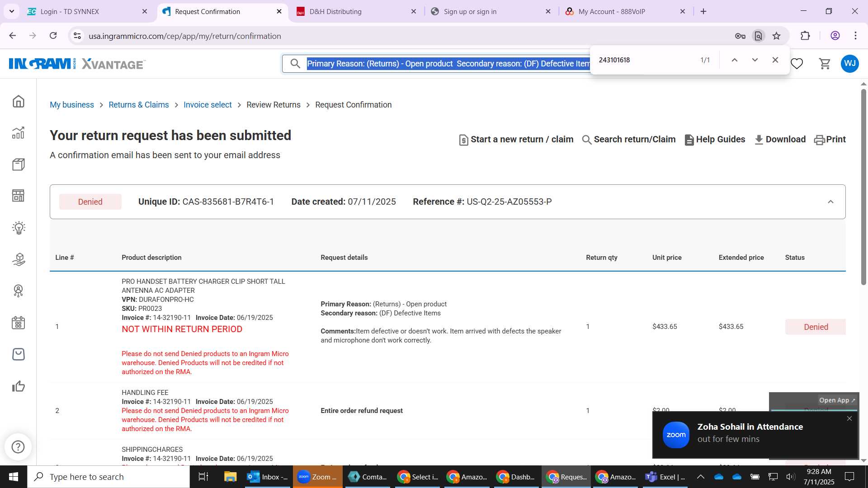Open Help Guides

point(715,140)
